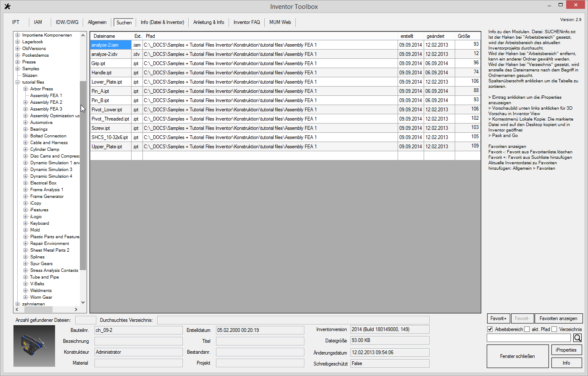588x376 pixels.
Task: Open the Info (Datei & Inventor) tab
Action: pyautogui.click(x=162, y=22)
